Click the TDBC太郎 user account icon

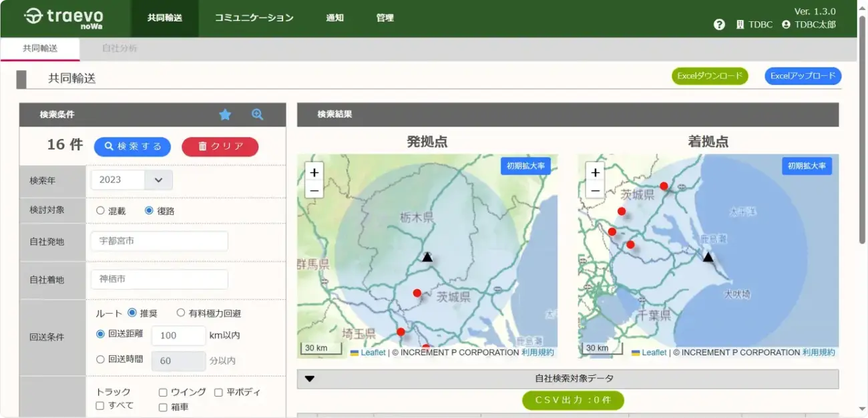(786, 25)
